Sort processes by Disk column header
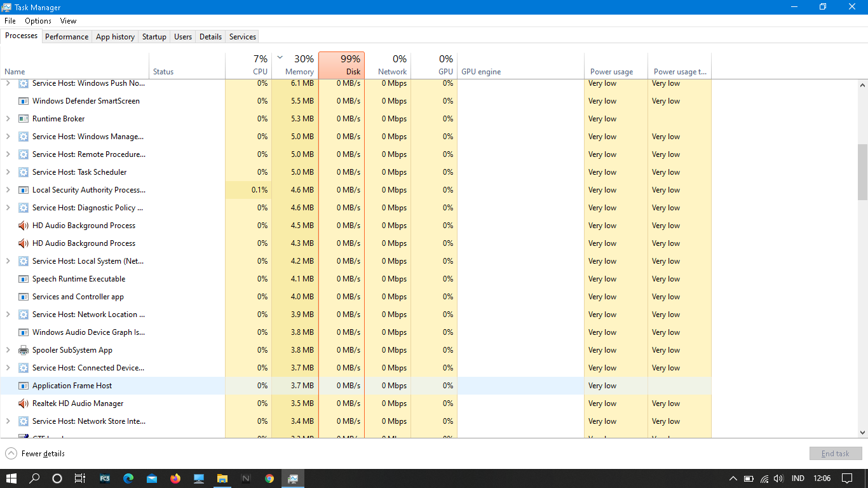 pyautogui.click(x=341, y=65)
